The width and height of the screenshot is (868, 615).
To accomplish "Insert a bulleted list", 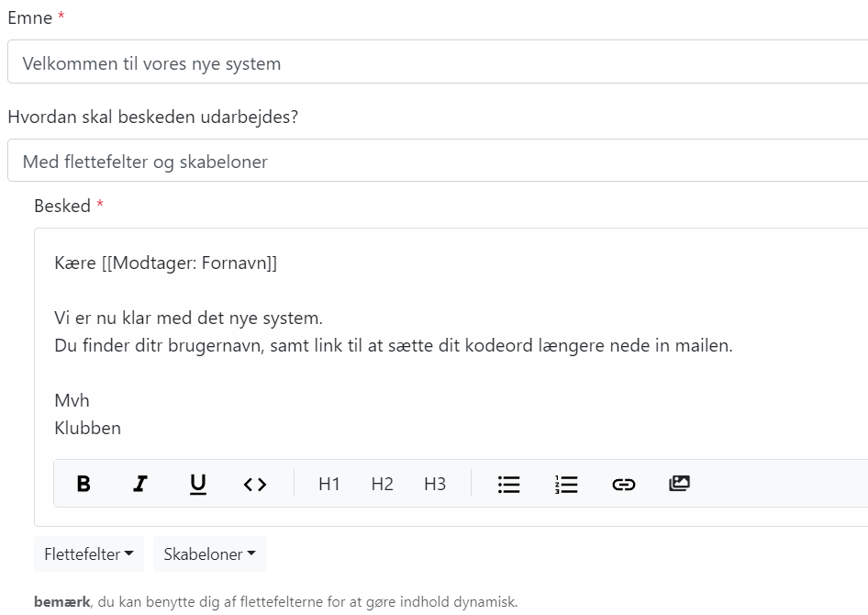I will (x=508, y=485).
